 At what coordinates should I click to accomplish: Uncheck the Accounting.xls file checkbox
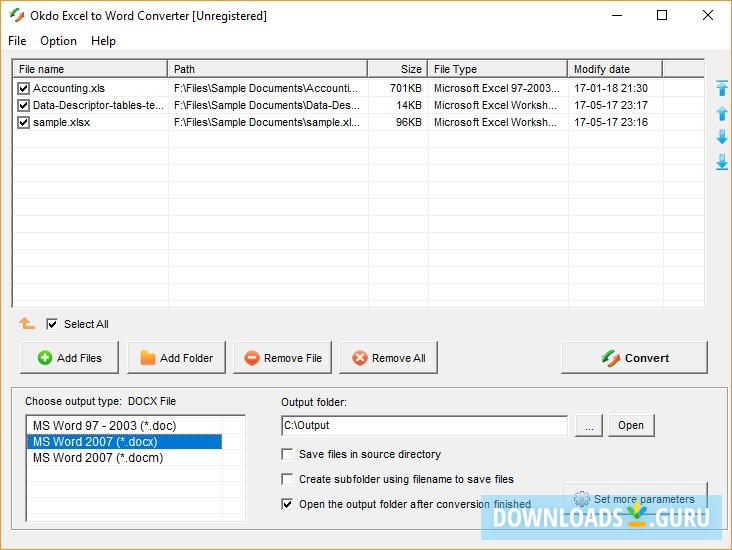pos(23,88)
